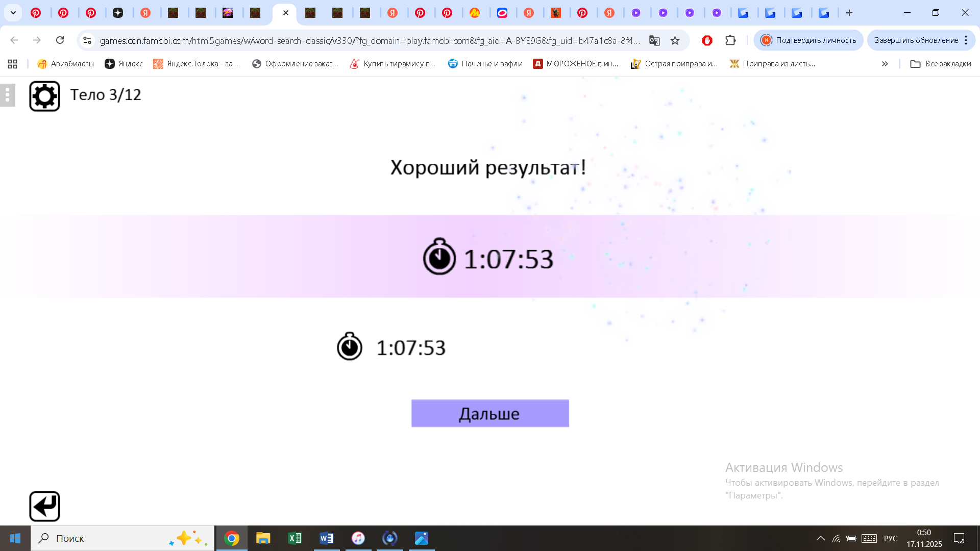Click the touch keyboard icon in the system tray
This screenshot has width=980, height=551.
click(869, 538)
